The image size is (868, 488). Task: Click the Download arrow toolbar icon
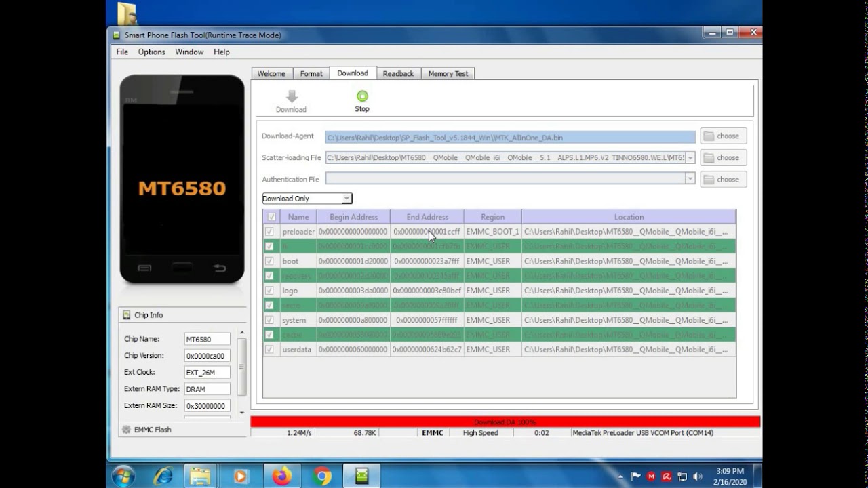pos(292,97)
